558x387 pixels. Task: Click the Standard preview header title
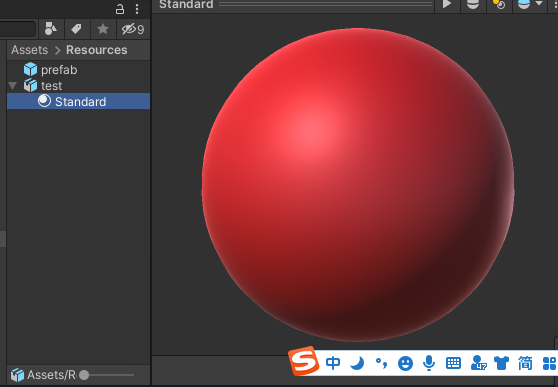point(186,5)
